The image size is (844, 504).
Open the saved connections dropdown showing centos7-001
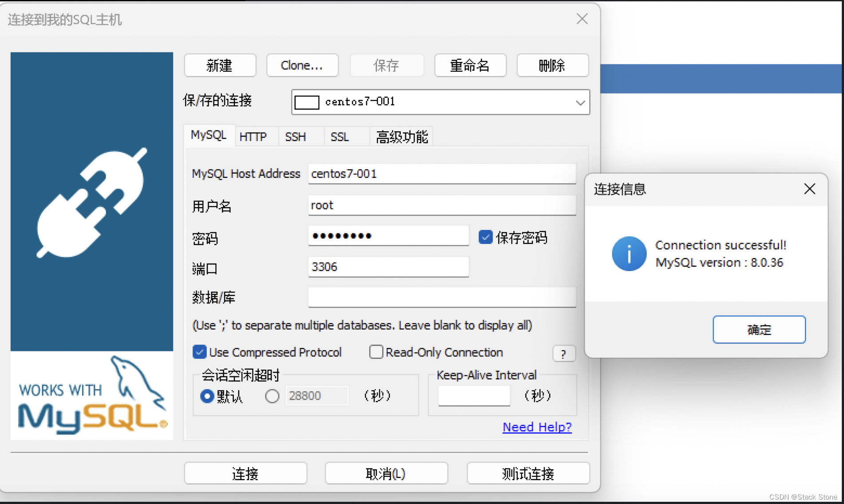point(440,102)
